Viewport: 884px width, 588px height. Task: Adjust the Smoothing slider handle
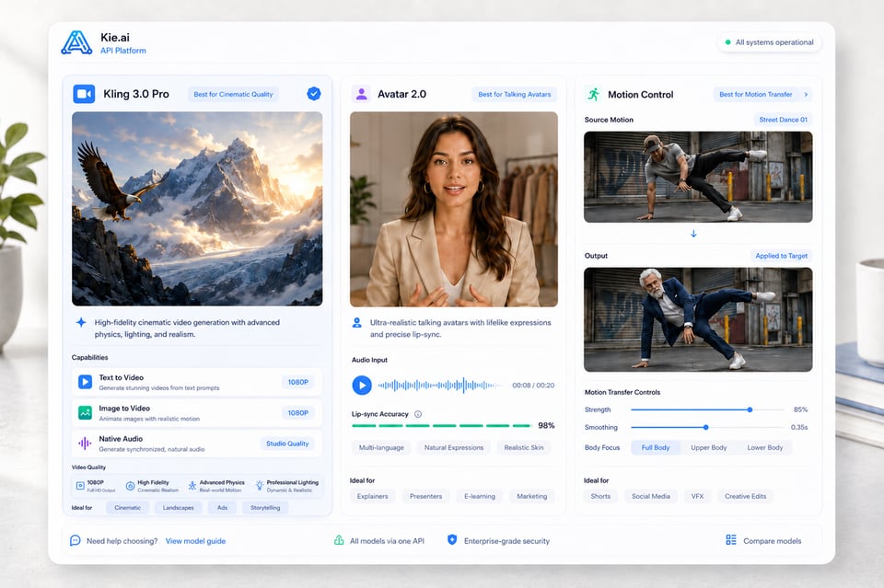[x=706, y=428]
